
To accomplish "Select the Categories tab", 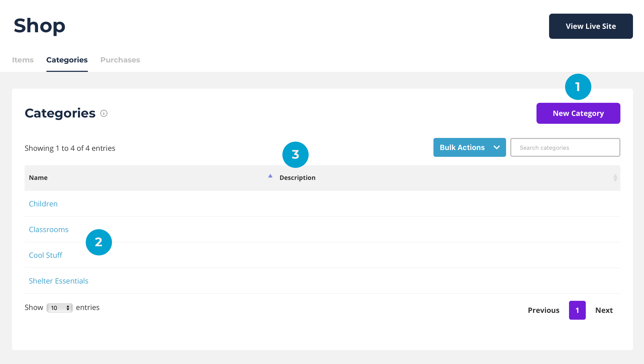I will [67, 60].
